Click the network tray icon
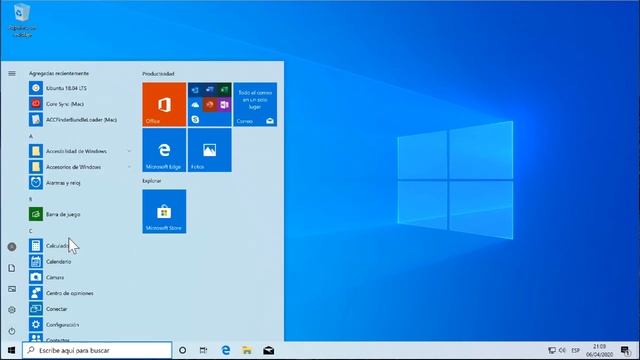Screen dimensions: 640x360 [x=552, y=350]
